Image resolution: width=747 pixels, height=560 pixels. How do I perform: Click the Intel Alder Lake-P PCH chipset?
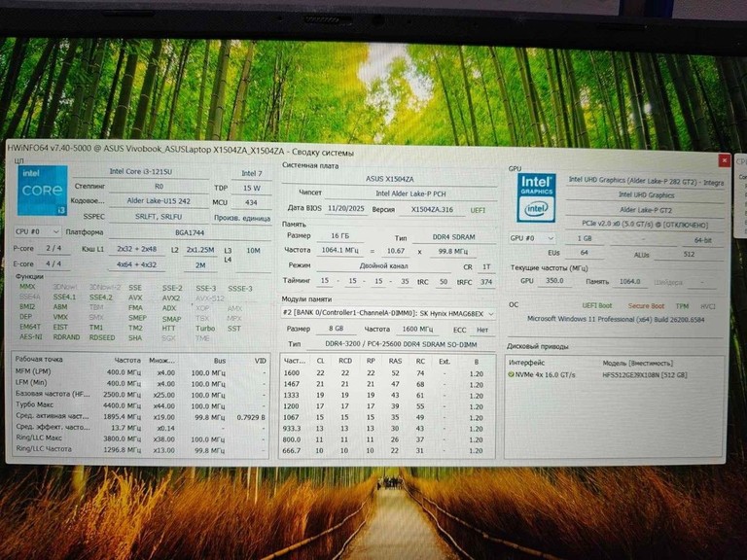[410, 193]
